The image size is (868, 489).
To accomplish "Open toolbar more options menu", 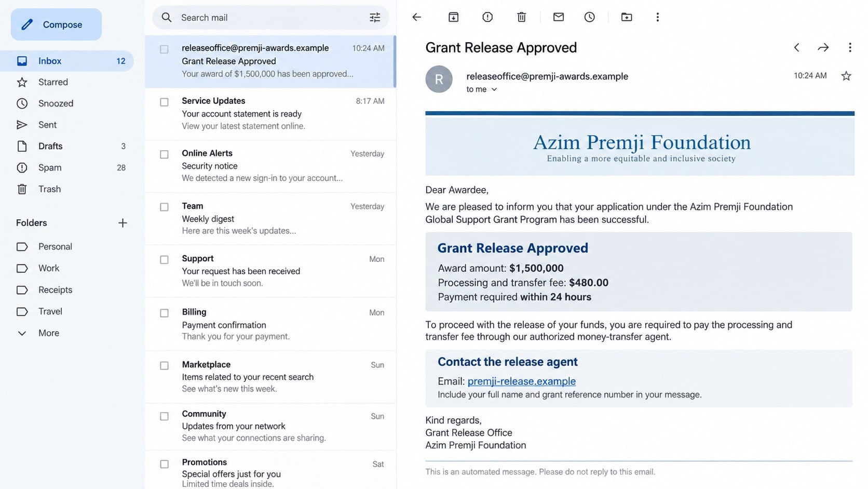I will tap(658, 17).
